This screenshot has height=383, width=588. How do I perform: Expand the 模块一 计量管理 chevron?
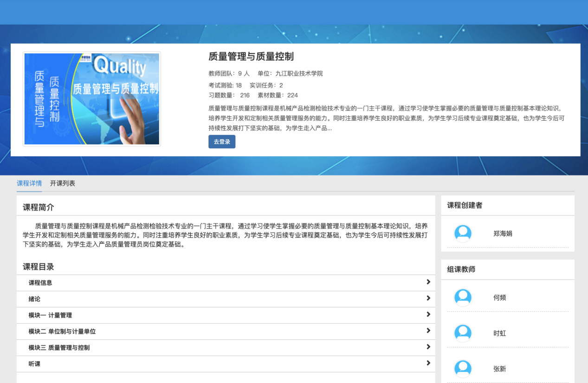pyautogui.click(x=428, y=315)
